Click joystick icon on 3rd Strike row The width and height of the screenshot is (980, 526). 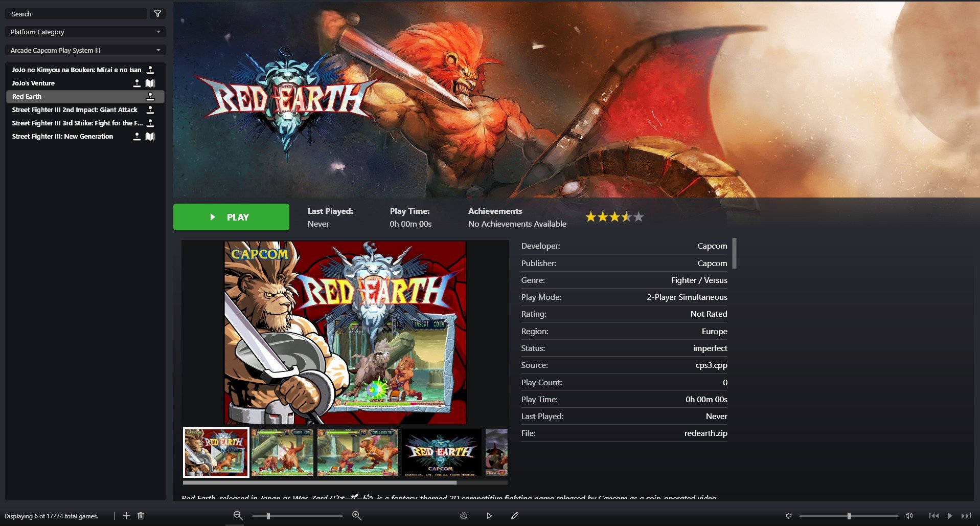150,123
